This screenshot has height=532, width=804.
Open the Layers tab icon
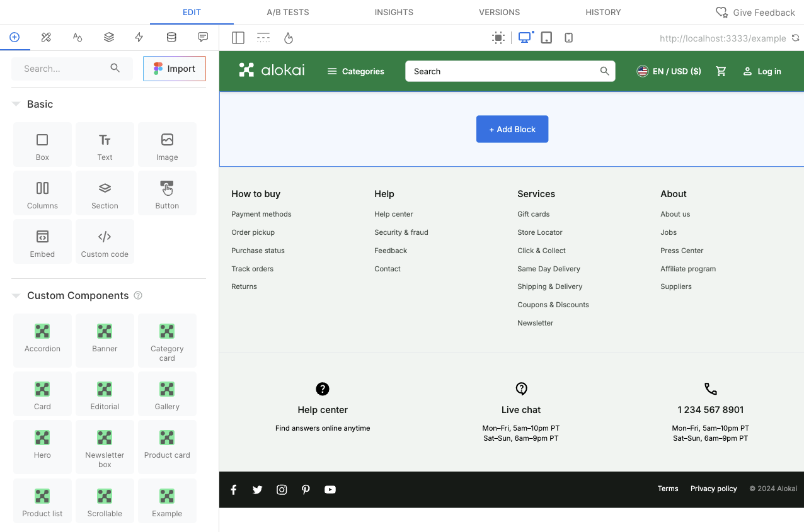pos(109,37)
